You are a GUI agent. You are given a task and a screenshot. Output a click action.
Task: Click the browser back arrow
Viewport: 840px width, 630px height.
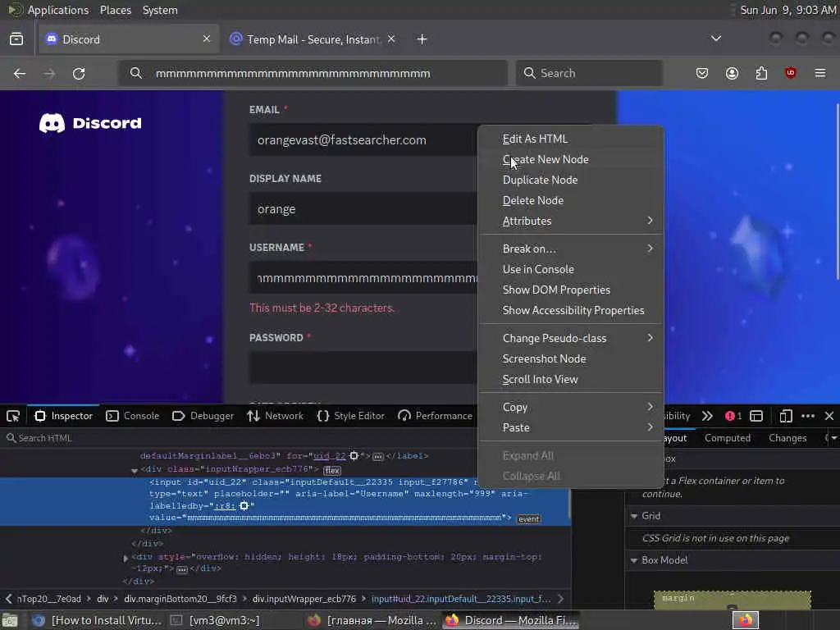(20, 73)
